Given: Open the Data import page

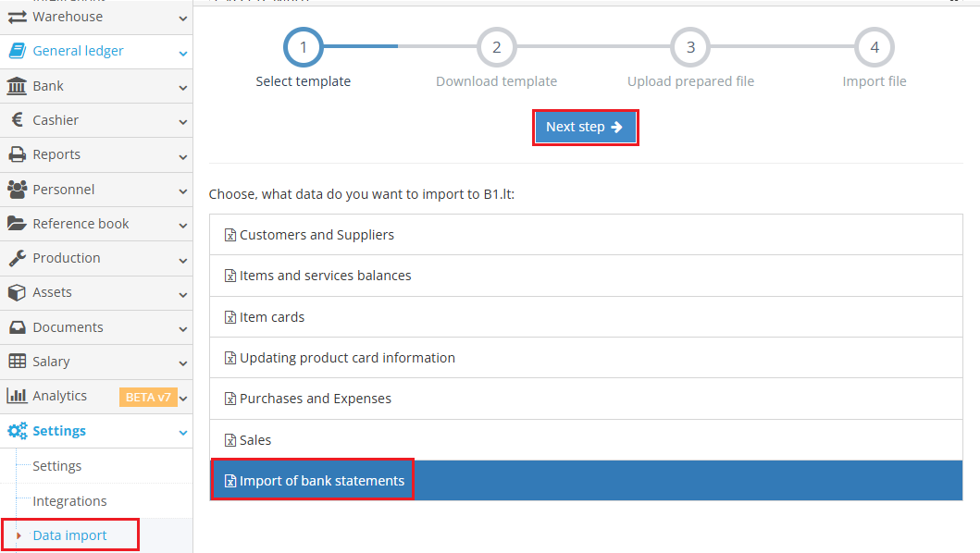Looking at the screenshot, I should click(69, 535).
